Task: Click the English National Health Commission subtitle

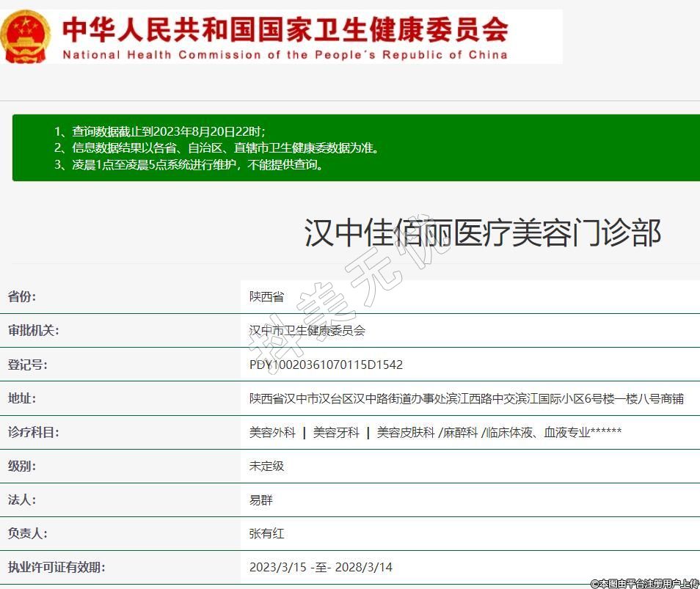Action: tap(285, 55)
